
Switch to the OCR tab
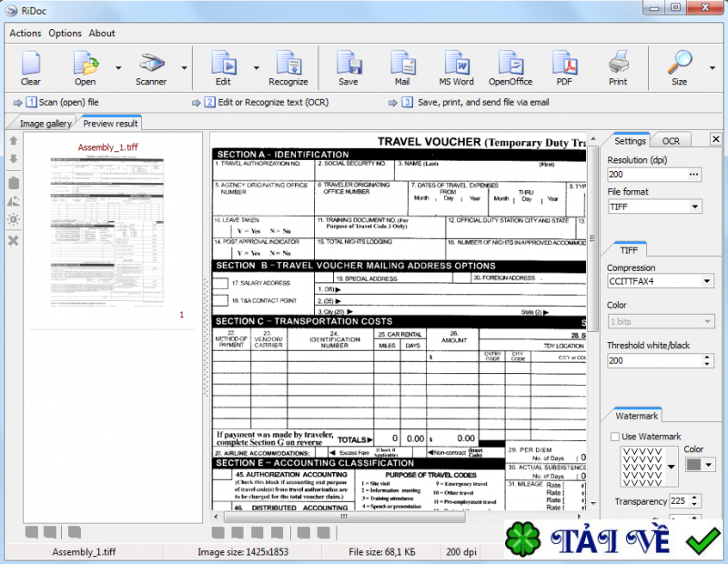(x=671, y=141)
